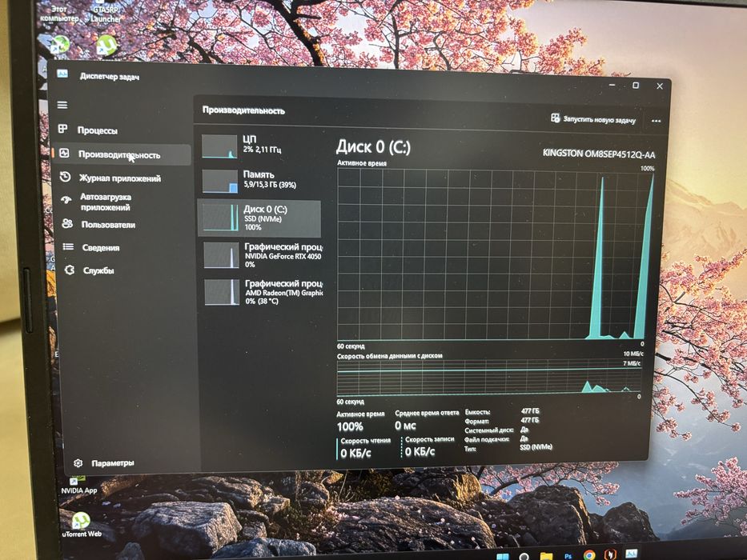Open the orange hexagon app in the taskbar
The image size is (747, 560).
(x=610, y=554)
